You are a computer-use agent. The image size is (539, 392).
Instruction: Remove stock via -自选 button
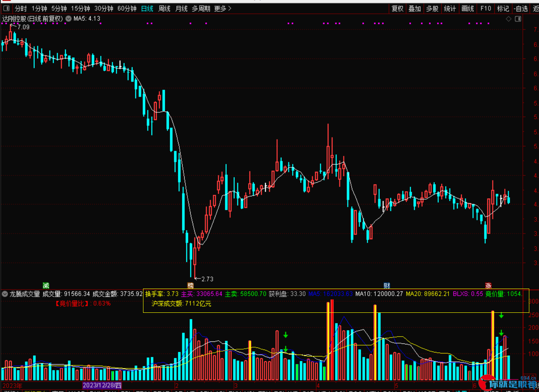tap(521, 8)
